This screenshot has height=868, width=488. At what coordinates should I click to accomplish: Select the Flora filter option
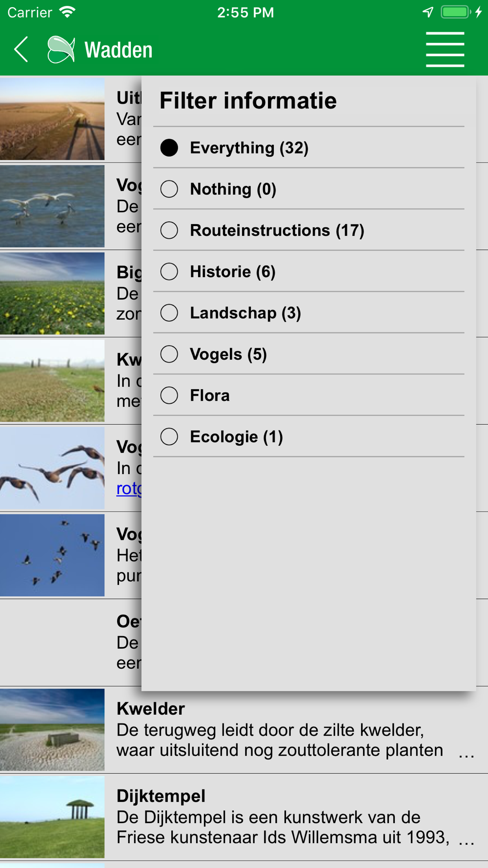coord(308,395)
